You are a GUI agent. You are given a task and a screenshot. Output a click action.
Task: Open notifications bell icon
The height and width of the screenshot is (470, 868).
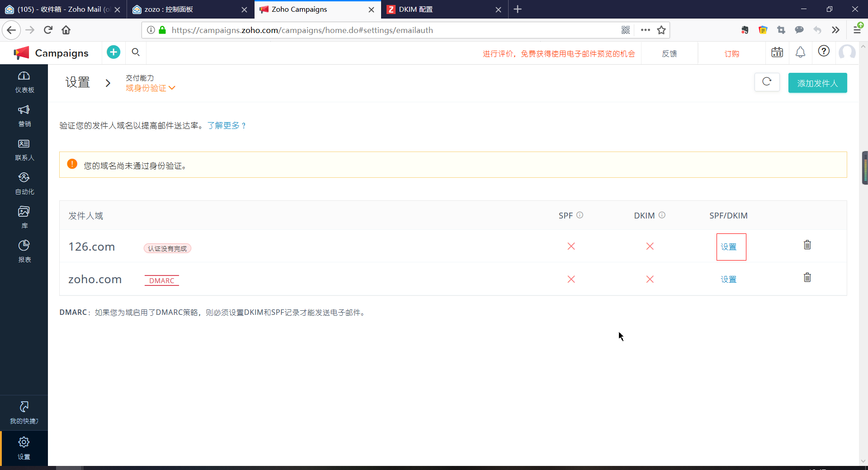tap(800, 52)
